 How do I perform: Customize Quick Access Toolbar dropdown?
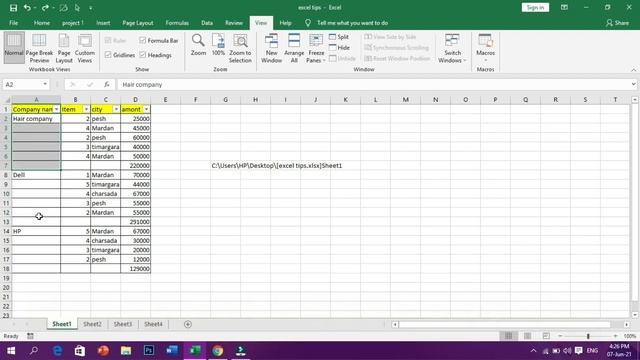[91, 8]
